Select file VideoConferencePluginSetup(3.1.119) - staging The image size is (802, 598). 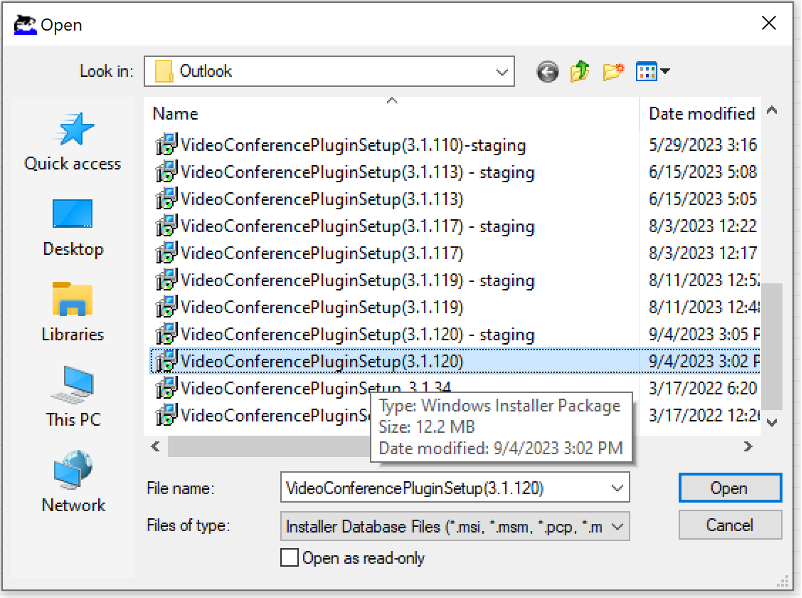pos(358,280)
